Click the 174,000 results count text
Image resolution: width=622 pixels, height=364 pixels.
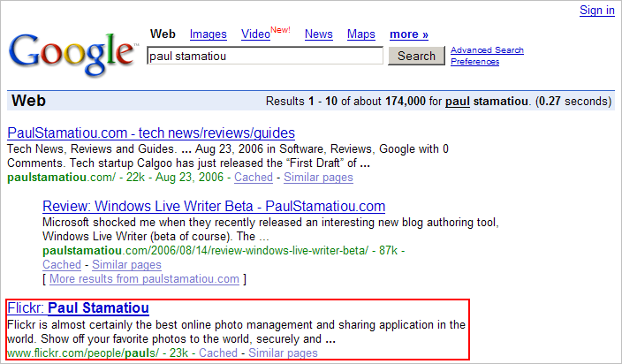pyautogui.click(x=406, y=101)
